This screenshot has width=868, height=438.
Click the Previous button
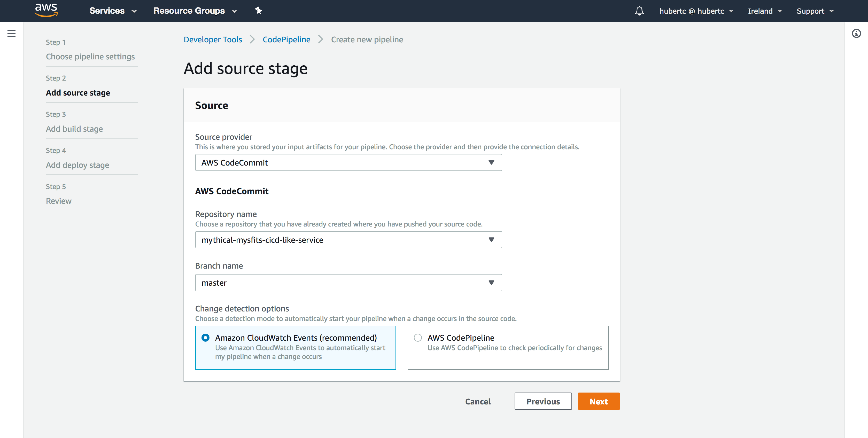coord(543,401)
